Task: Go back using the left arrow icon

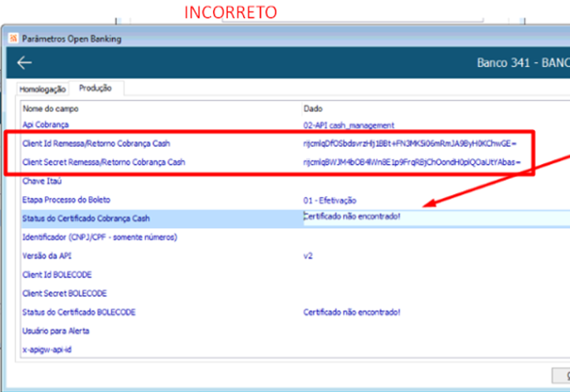Action: tap(24, 63)
